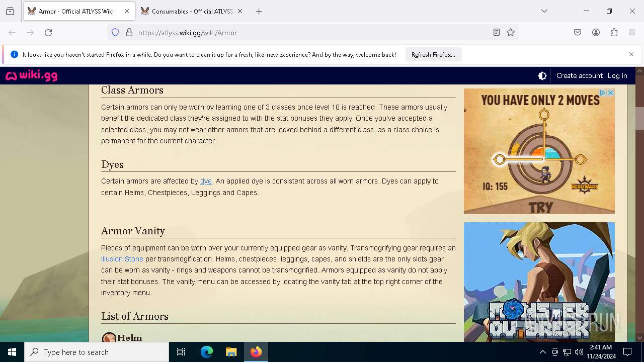Click the taskbar search box
Screen dimensions: 644x362
tap(97, 352)
